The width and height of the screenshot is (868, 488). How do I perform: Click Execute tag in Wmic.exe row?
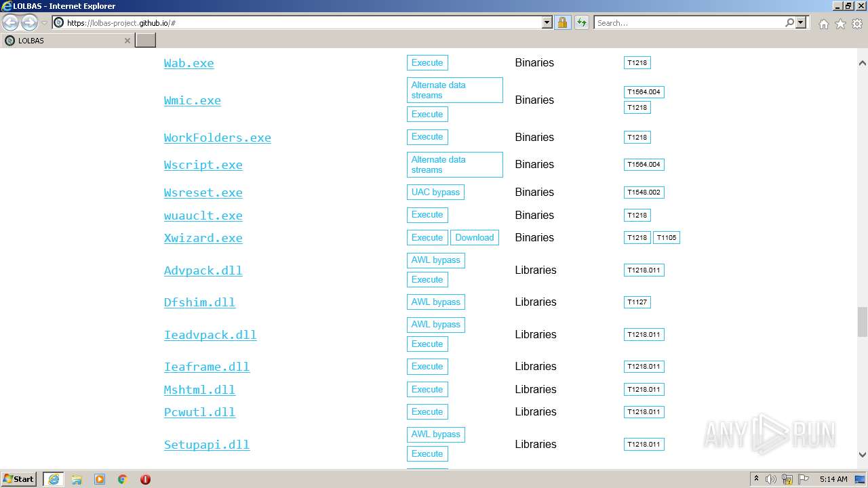(427, 114)
